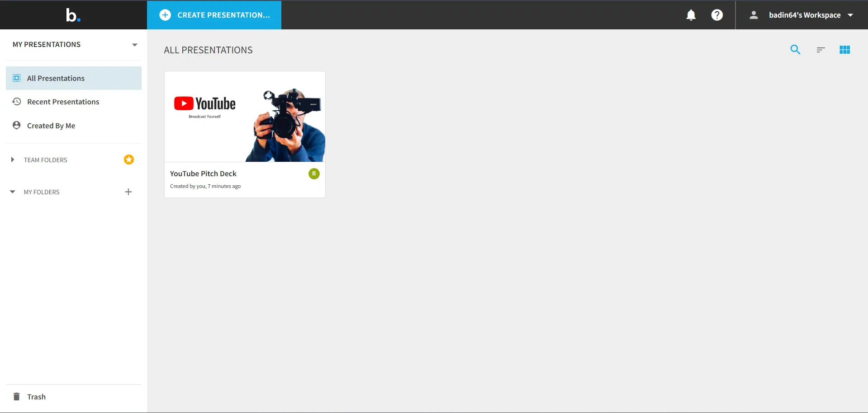Open the Trash

(x=74, y=397)
